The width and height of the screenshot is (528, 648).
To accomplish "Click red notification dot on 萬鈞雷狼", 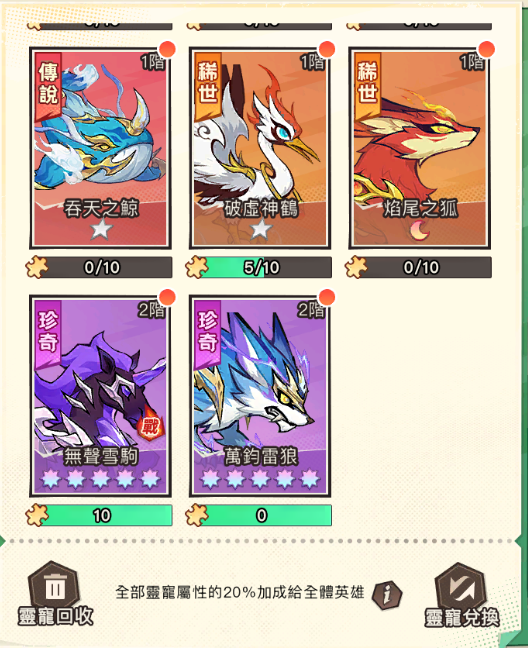I will point(326,297).
